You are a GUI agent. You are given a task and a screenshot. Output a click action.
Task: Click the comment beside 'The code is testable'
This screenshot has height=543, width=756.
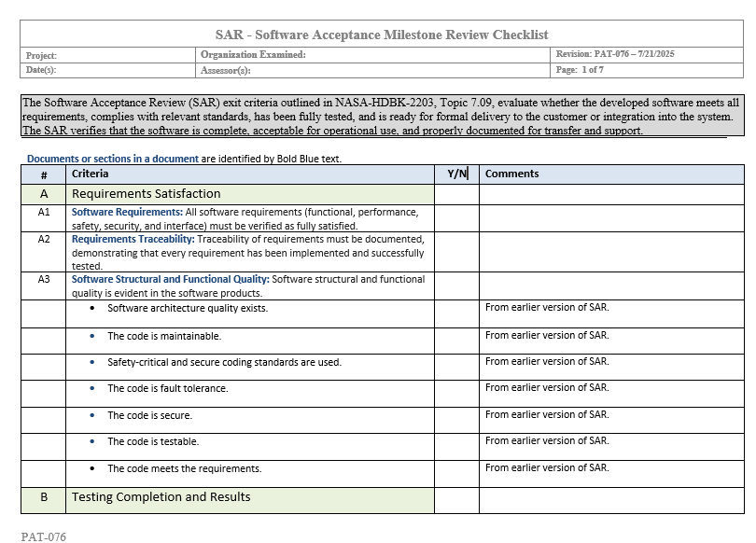point(547,441)
